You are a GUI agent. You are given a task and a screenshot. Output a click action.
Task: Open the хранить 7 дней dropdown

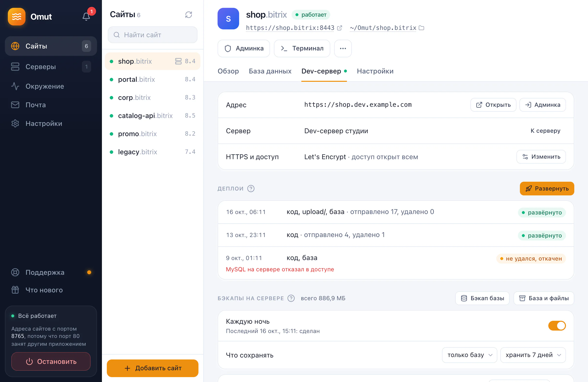533,355
